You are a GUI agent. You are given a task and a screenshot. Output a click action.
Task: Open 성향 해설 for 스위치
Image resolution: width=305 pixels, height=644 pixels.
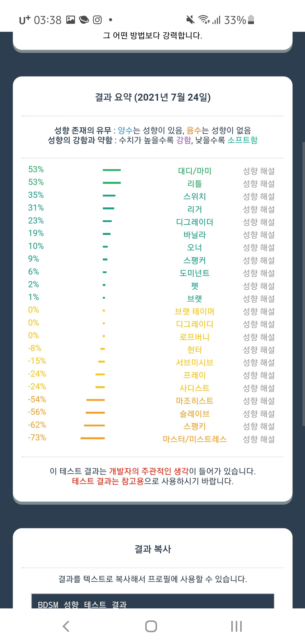click(258, 197)
